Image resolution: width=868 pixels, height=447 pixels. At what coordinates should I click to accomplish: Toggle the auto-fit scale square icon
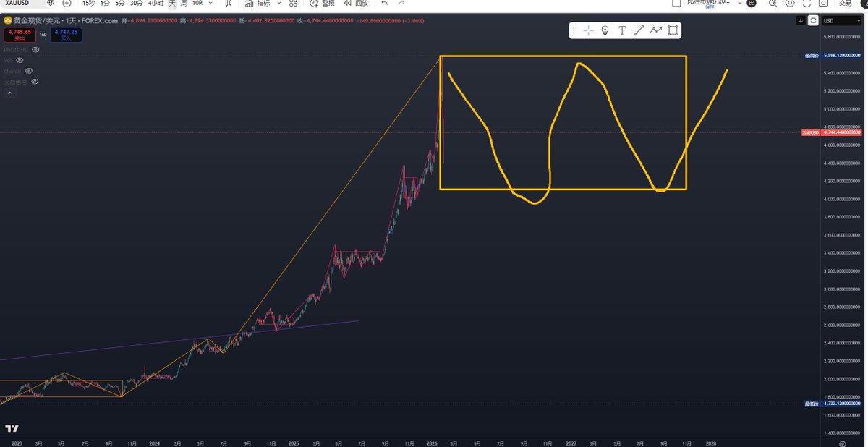(813, 20)
